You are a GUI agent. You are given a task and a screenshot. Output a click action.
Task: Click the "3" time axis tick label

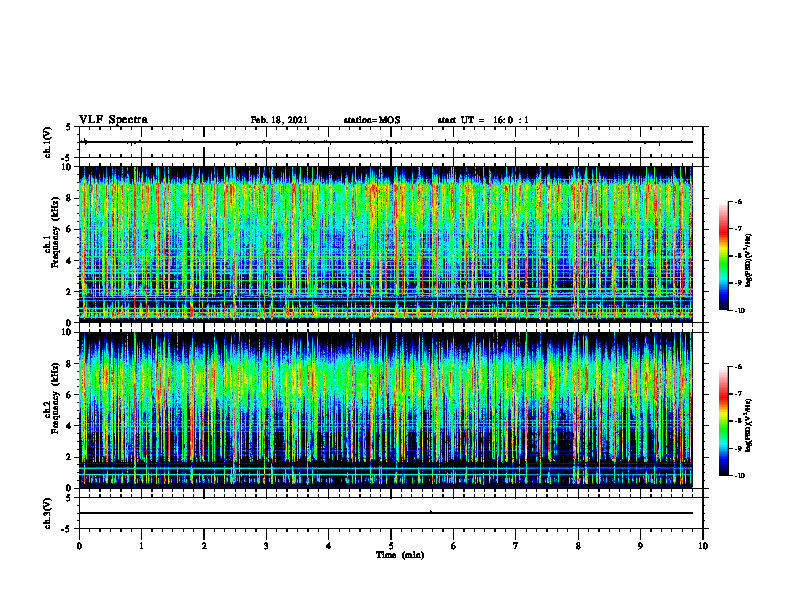(x=266, y=546)
